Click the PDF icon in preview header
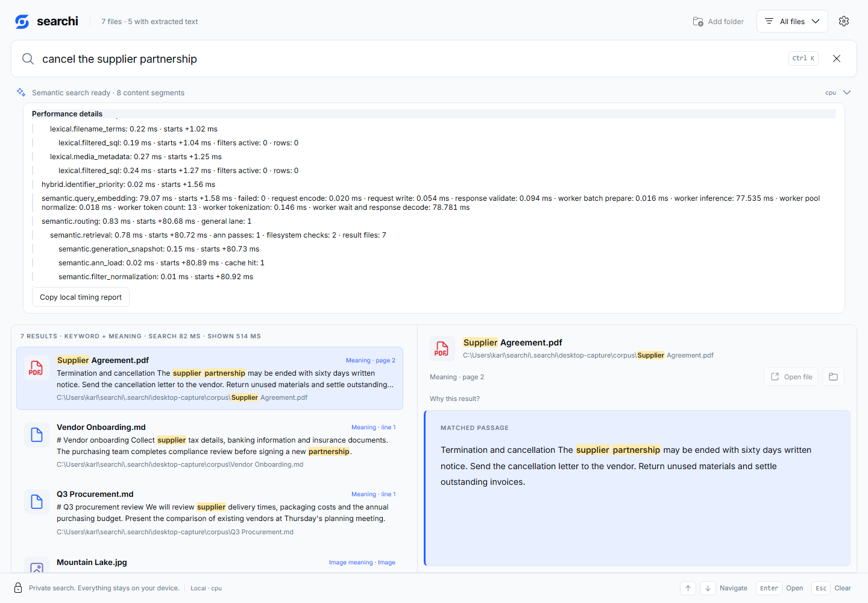 tap(441, 349)
